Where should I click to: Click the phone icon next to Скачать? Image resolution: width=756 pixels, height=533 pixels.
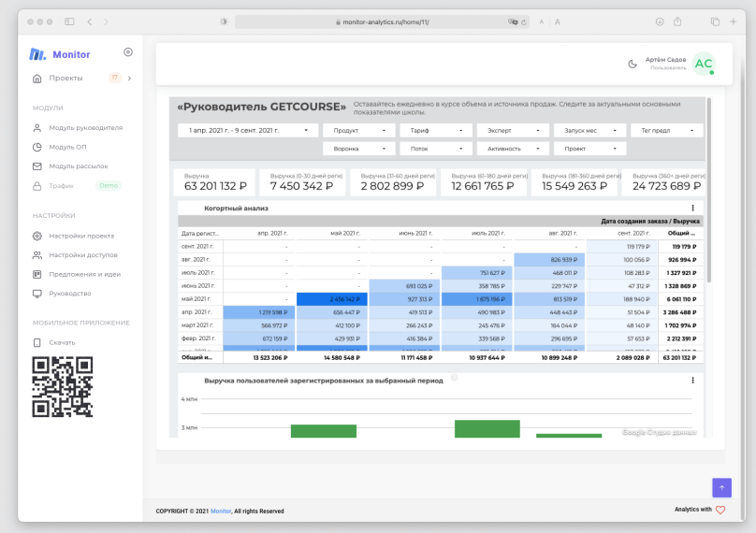(x=37, y=342)
